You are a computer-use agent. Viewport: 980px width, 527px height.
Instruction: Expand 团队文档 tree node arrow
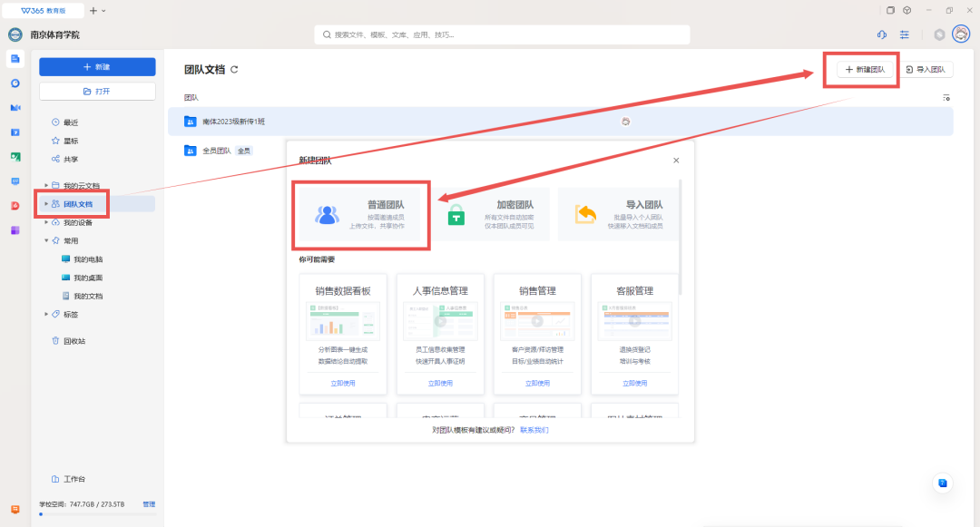point(46,203)
